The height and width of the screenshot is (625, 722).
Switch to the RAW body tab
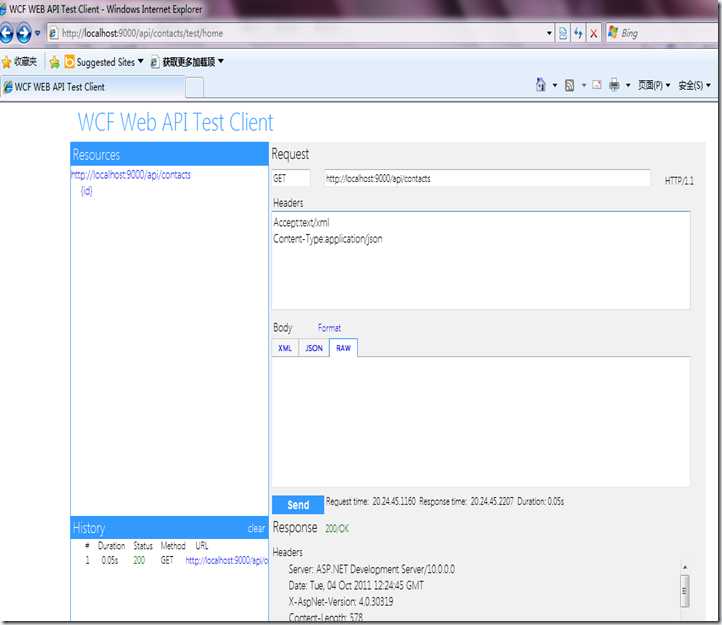point(344,348)
